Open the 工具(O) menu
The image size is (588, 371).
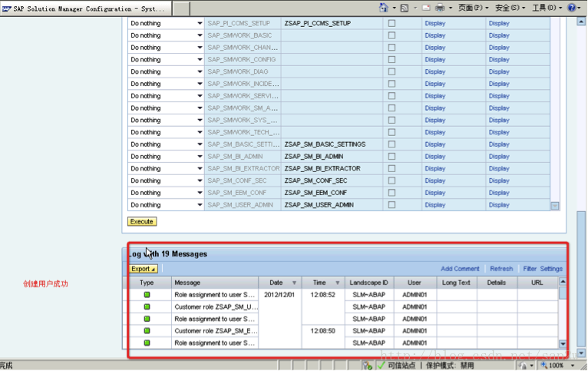(547, 8)
